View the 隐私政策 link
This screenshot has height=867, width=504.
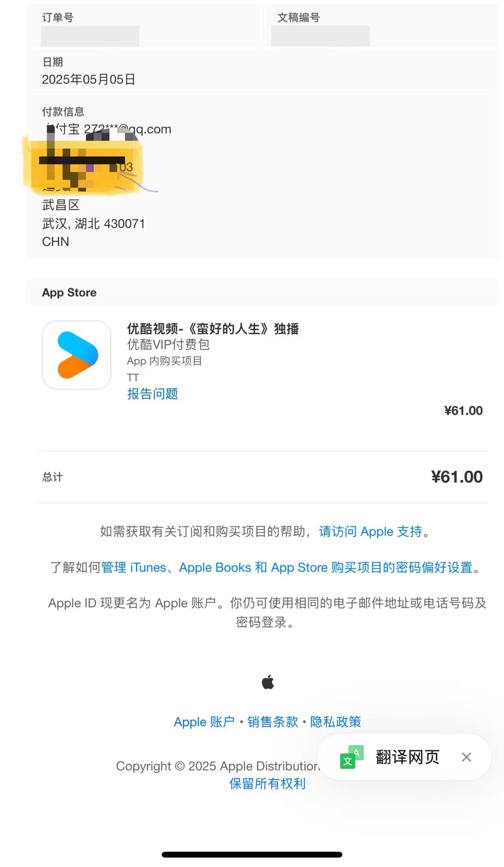(335, 722)
